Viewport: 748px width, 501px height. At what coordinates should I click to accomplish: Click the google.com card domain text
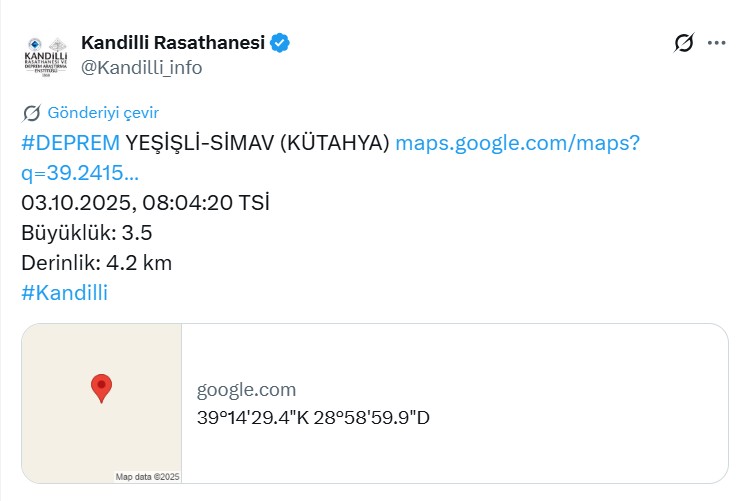tap(246, 390)
